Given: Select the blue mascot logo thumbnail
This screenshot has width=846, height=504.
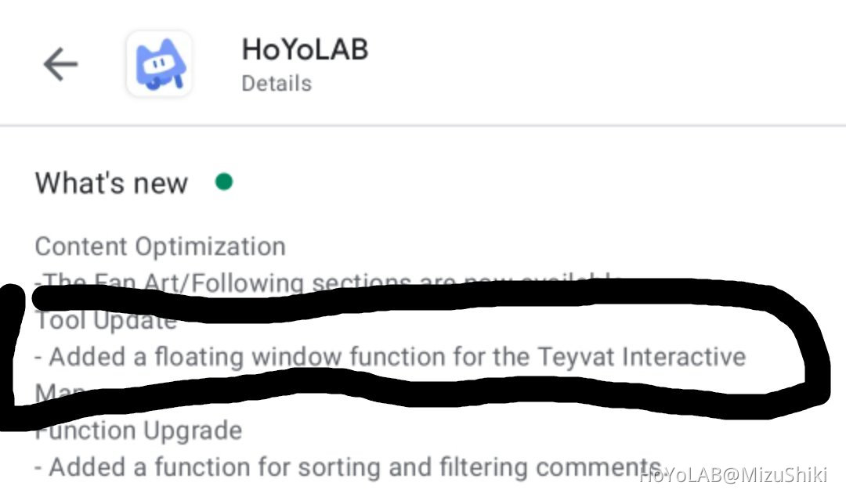Looking at the screenshot, I should [159, 63].
